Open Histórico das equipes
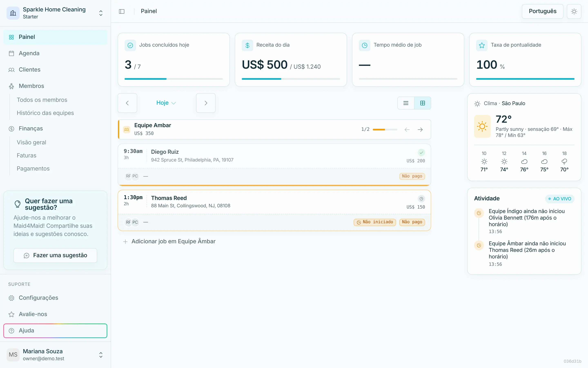 pos(45,113)
